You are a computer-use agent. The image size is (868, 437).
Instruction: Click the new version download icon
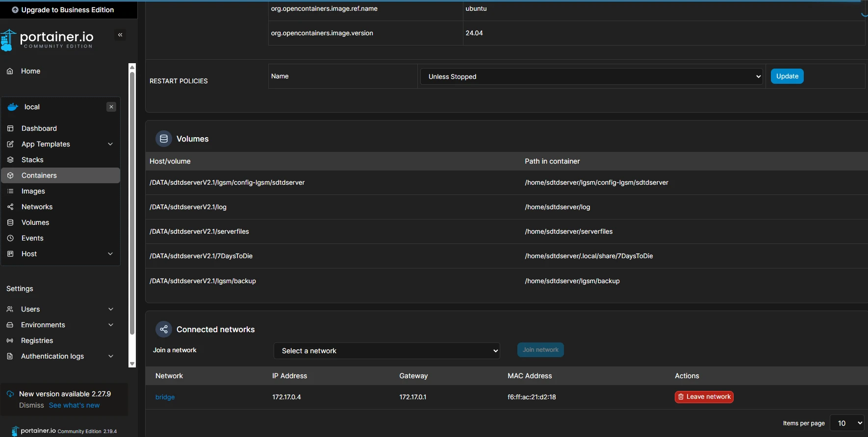[10, 394]
